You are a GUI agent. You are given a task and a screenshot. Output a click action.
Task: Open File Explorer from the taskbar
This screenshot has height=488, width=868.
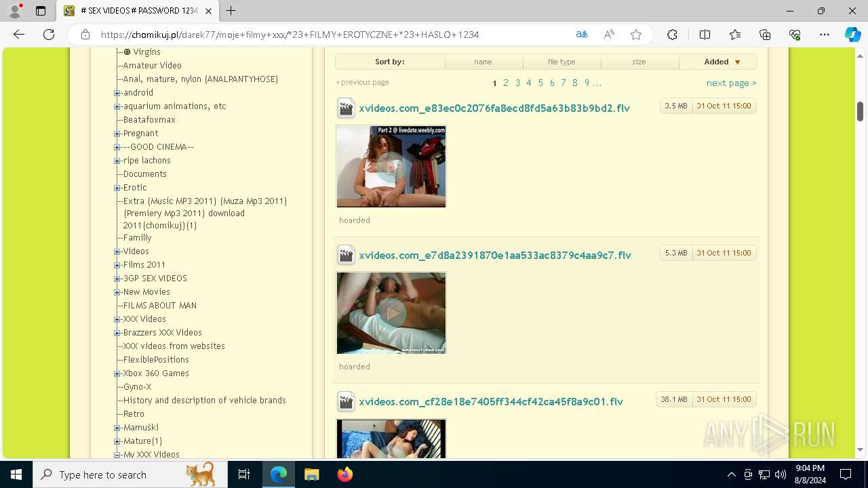[x=311, y=474]
